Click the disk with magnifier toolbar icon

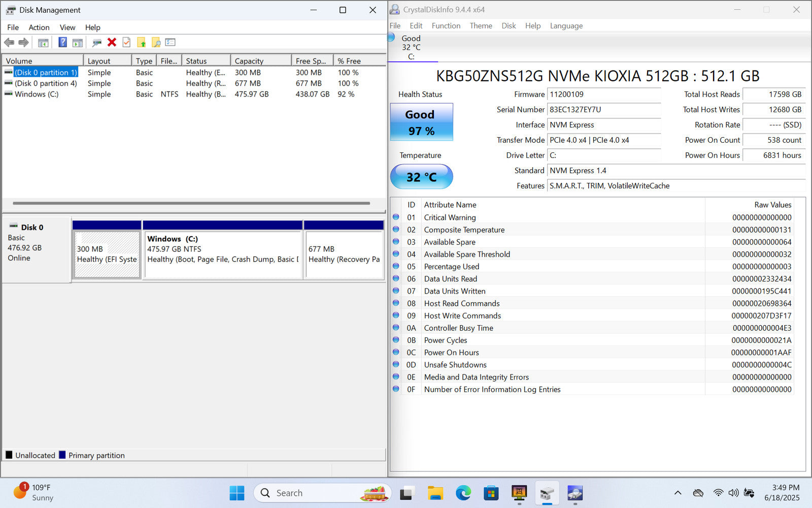click(96, 43)
